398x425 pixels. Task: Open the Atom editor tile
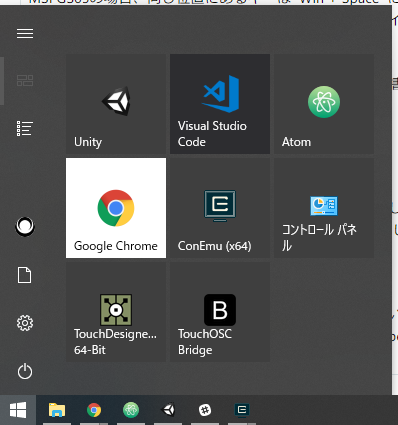click(x=324, y=104)
